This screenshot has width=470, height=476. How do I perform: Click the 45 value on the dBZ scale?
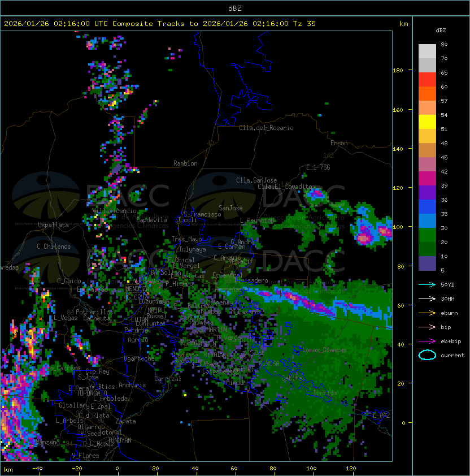coord(444,158)
